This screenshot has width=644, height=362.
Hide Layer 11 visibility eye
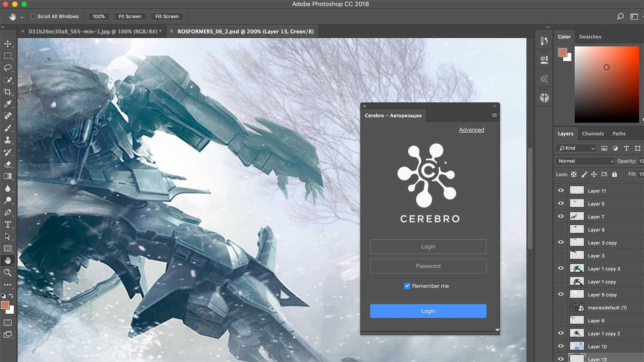[x=561, y=190]
